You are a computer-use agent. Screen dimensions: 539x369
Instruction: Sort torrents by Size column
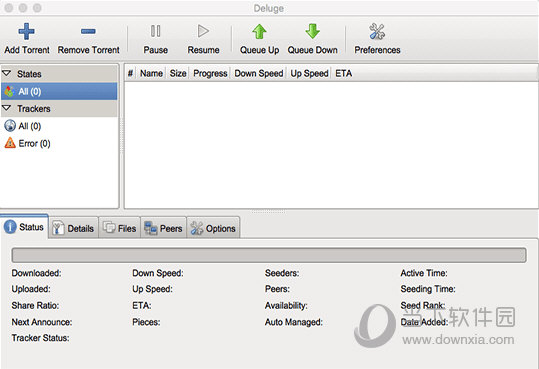click(x=178, y=73)
